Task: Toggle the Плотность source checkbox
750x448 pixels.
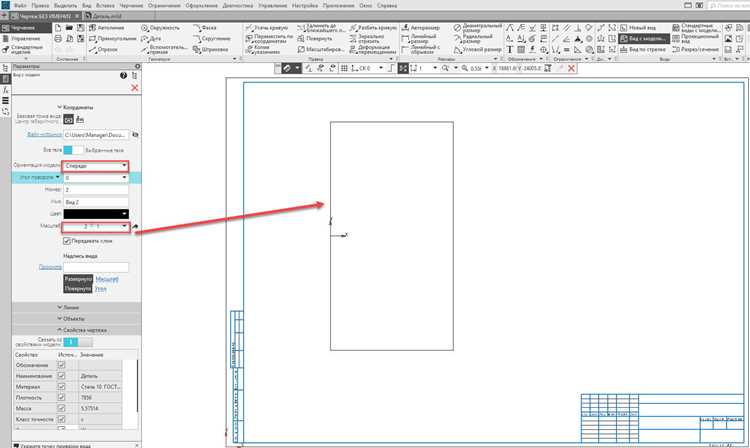Action: pos(61,397)
